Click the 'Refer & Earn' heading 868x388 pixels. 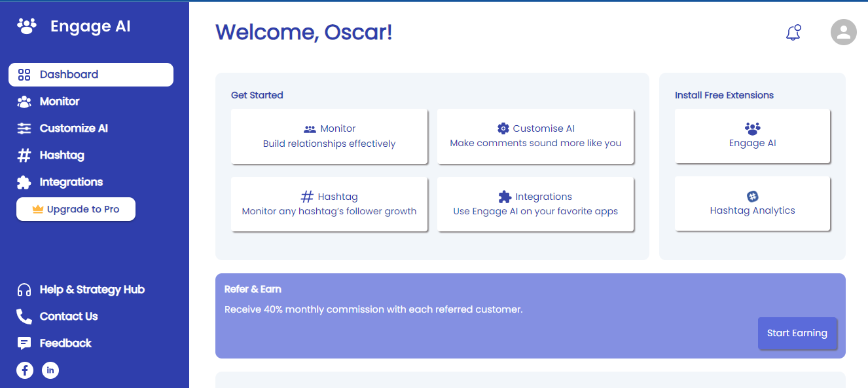point(253,289)
